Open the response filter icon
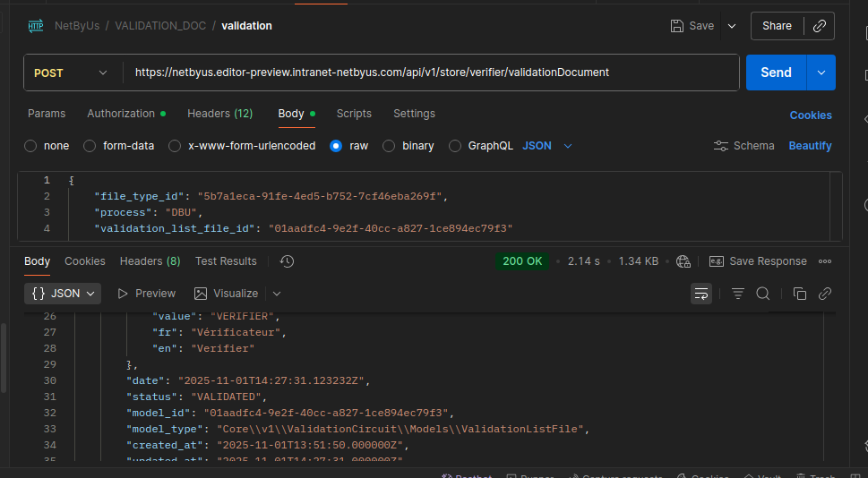 tap(738, 294)
